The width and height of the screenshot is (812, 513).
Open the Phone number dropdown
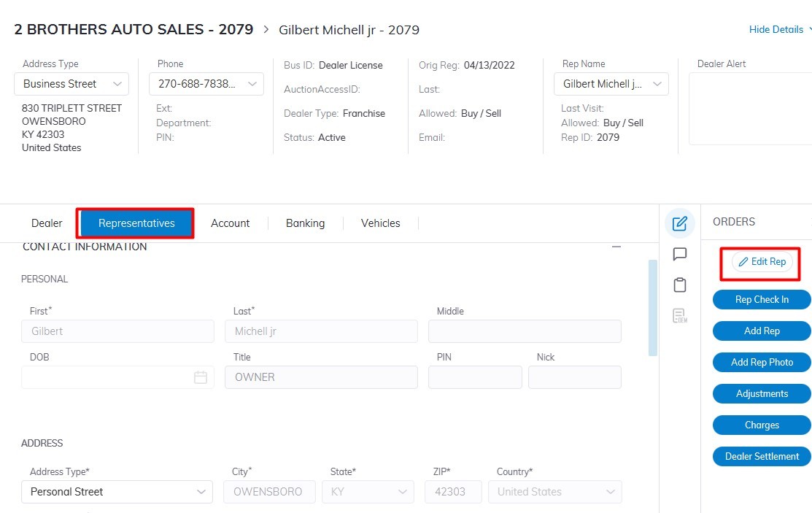(x=206, y=84)
